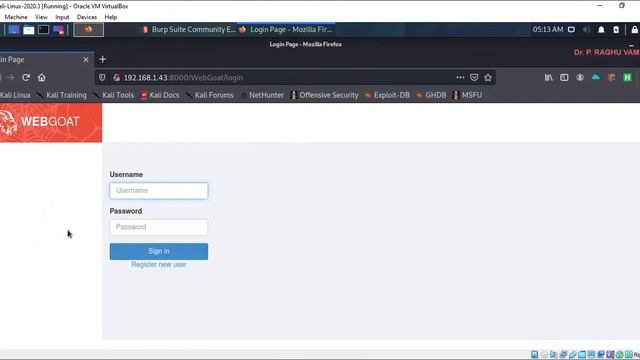Open the page actions three-dots menu
This screenshot has width=640, height=360.
(x=460, y=78)
